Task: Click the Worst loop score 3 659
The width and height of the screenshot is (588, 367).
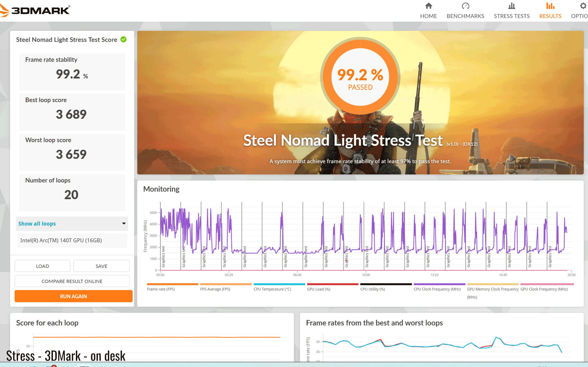Action: tap(71, 154)
